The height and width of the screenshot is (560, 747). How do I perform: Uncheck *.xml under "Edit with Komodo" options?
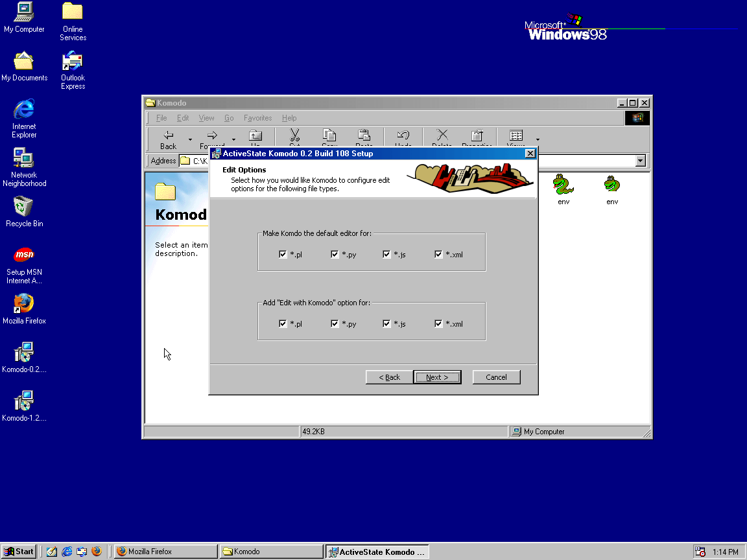[x=439, y=324]
